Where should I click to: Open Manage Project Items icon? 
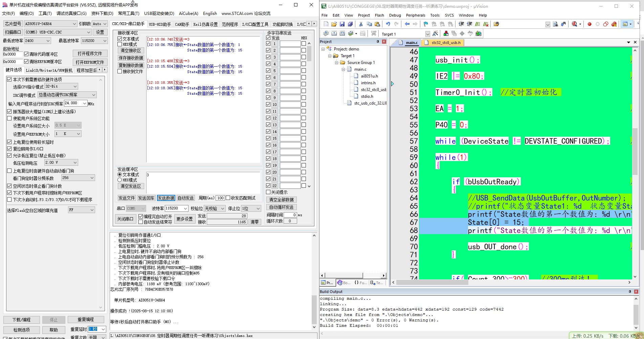[446, 33]
